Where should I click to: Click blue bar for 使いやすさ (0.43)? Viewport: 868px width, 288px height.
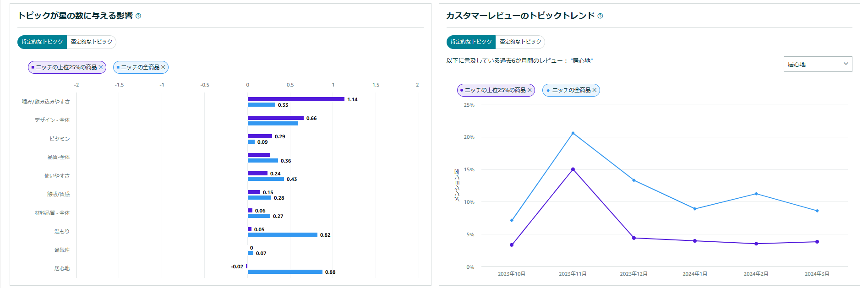(x=266, y=179)
